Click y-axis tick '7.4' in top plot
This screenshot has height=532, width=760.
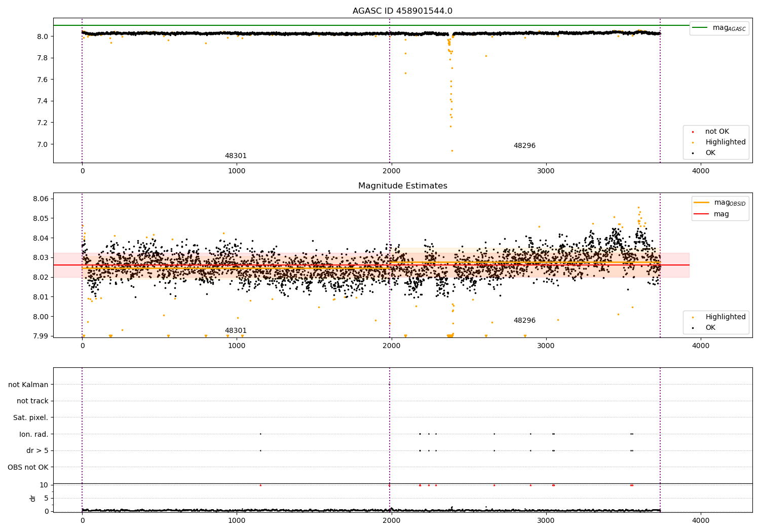click(x=43, y=101)
